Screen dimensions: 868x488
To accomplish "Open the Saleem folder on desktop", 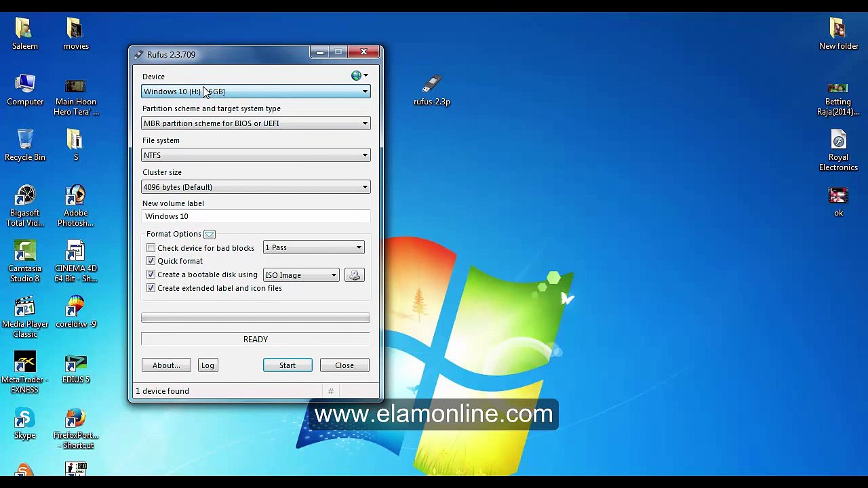I will click(25, 34).
